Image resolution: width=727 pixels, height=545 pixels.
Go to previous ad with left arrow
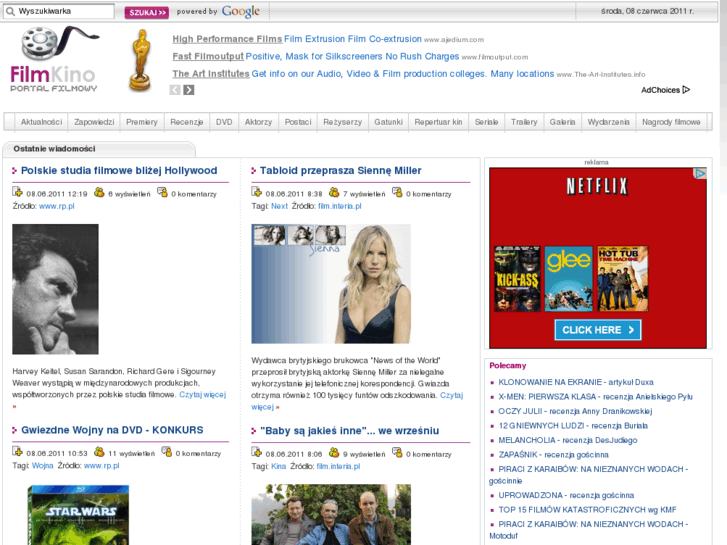click(x=175, y=90)
